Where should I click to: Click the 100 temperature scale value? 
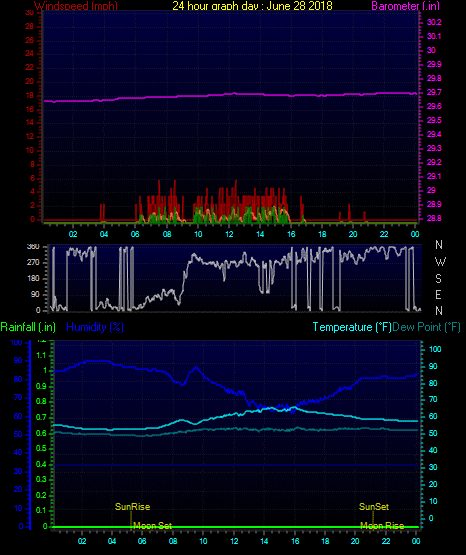click(x=435, y=349)
